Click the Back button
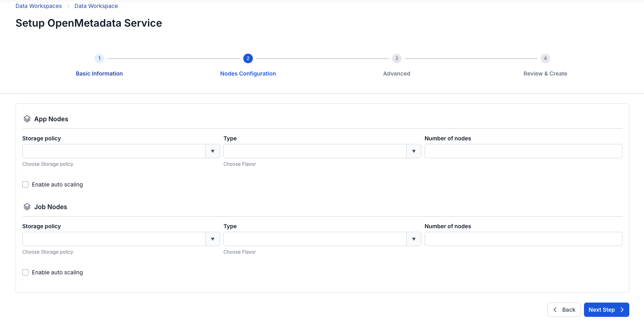The height and width of the screenshot is (328, 644). coord(564,310)
